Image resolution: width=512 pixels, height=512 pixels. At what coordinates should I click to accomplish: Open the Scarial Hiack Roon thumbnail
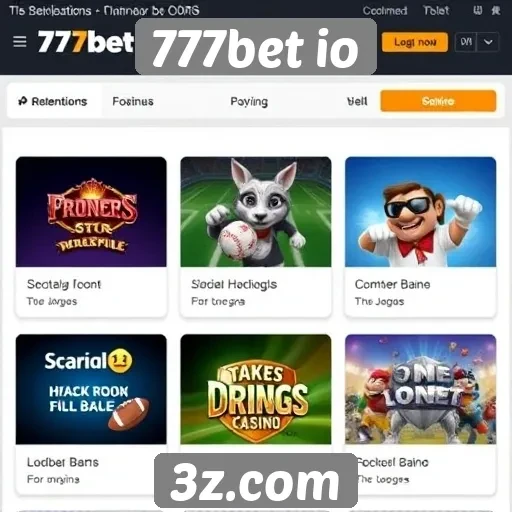(x=91, y=389)
